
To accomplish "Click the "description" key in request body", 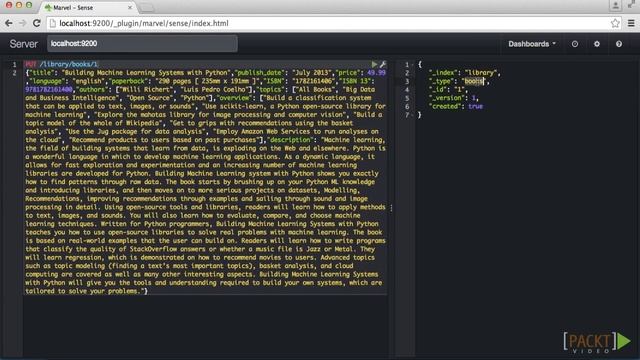I will pos(290,140).
